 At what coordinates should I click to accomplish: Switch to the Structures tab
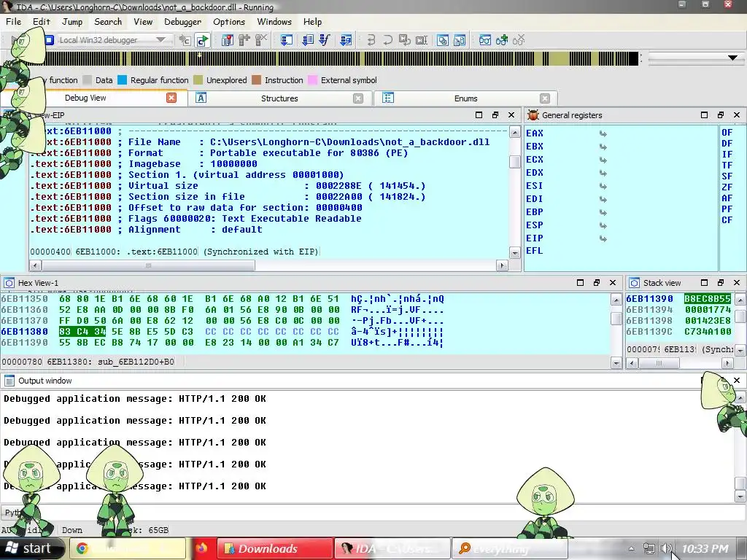tap(279, 98)
